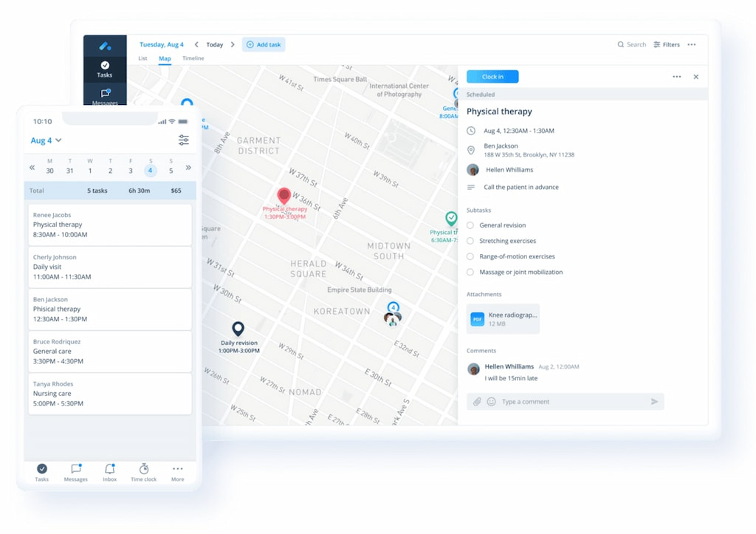
Task: Switch to the Timeline view
Action: [x=193, y=58]
